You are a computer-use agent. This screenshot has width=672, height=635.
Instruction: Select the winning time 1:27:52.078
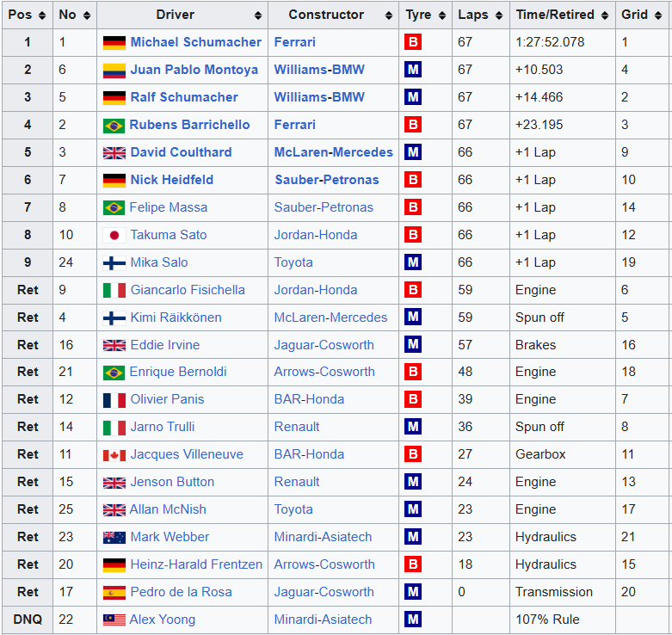coord(550,42)
